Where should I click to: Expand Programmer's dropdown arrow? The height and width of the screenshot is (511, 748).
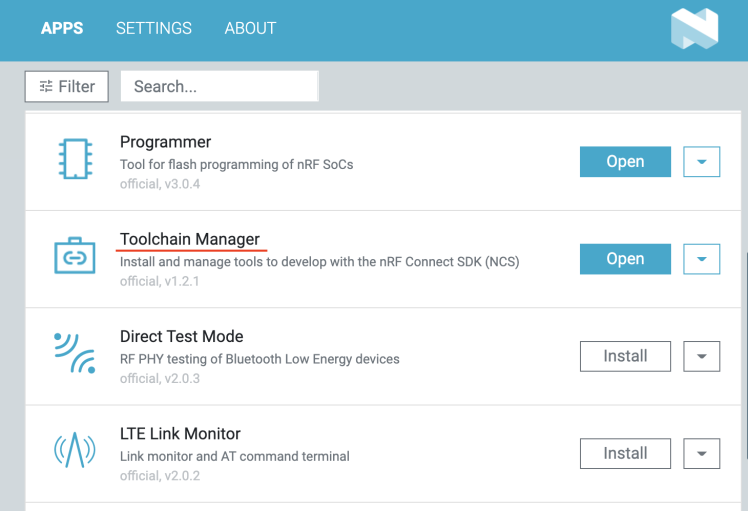tap(702, 162)
